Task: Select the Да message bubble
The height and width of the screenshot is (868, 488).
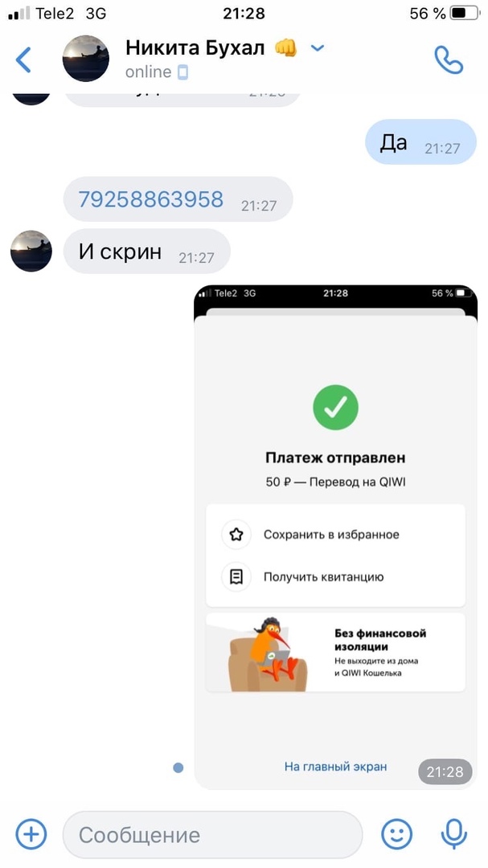Action: (x=420, y=142)
